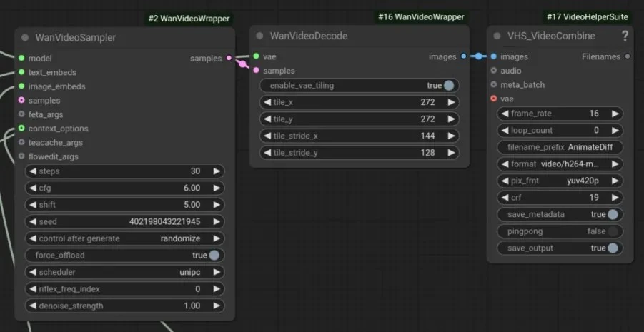Image resolution: width=644 pixels, height=332 pixels.
Task: Disable enable_vae_tiling toggle
Action: pyautogui.click(x=449, y=85)
